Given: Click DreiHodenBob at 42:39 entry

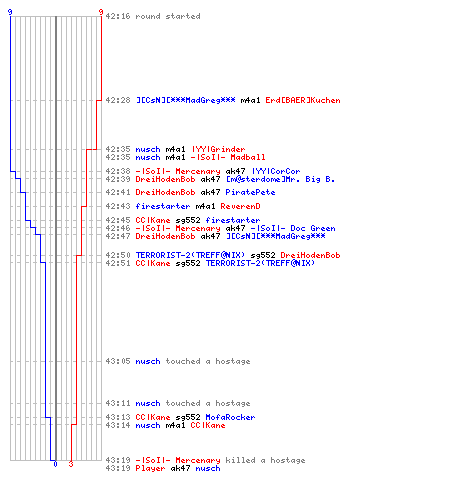Looking at the screenshot, I should [x=165, y=179].
